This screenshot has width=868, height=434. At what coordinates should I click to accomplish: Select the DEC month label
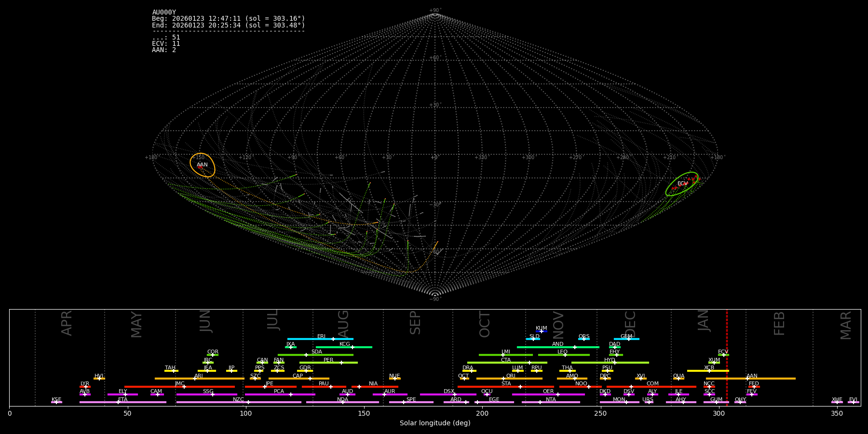click(x=631, y=324)
